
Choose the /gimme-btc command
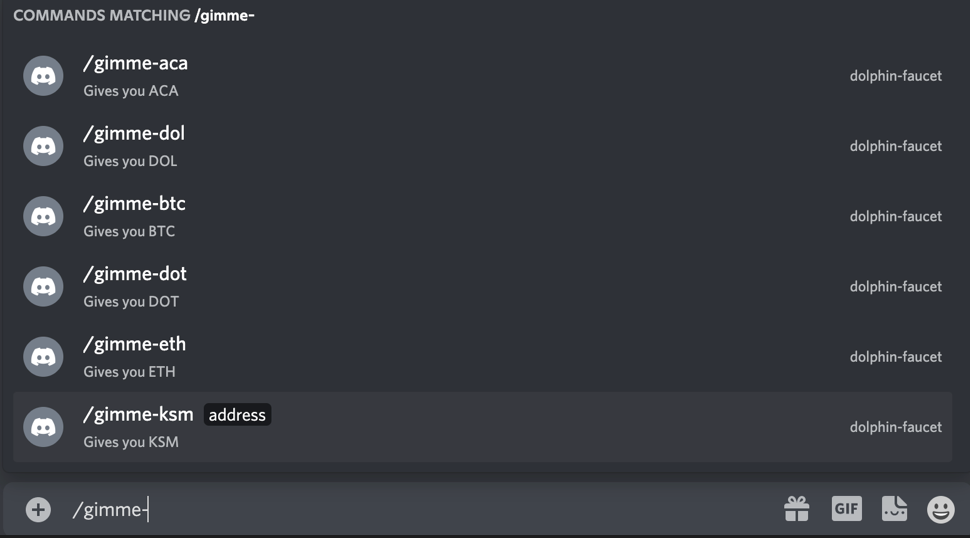pos(483,216)
